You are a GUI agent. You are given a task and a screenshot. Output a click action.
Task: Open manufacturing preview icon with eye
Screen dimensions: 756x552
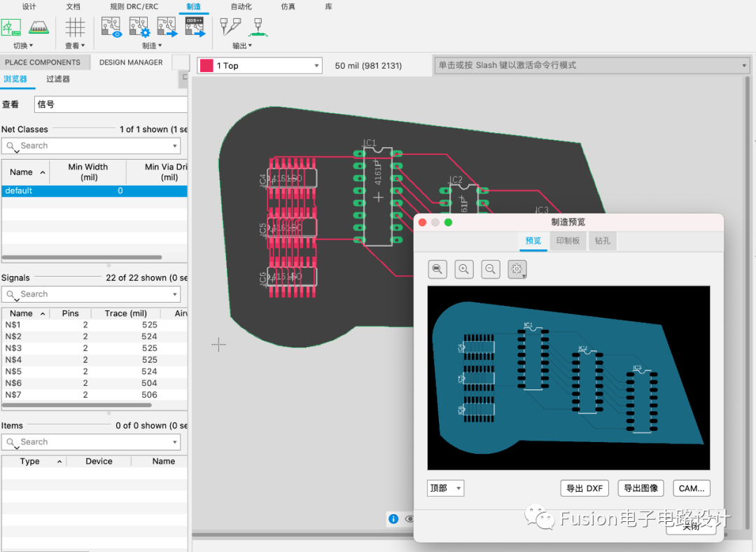tap(111, 27)
